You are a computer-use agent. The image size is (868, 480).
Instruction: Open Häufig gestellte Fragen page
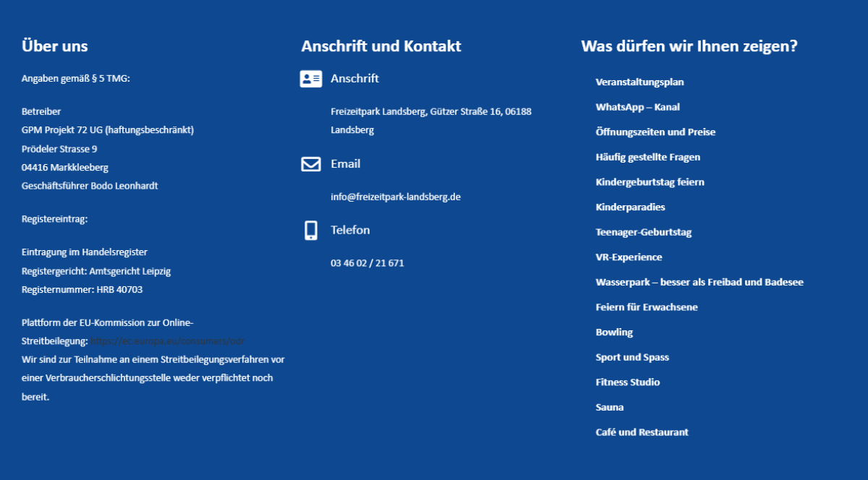647,157
